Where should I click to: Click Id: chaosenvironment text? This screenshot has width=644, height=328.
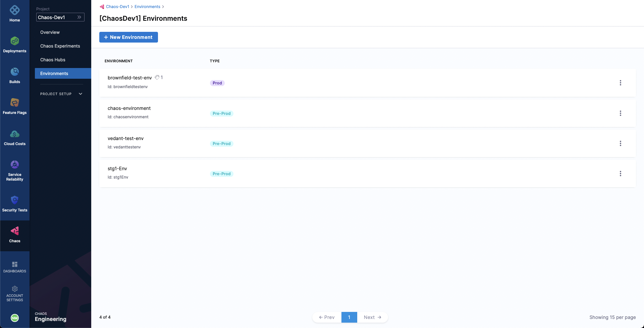128,117
